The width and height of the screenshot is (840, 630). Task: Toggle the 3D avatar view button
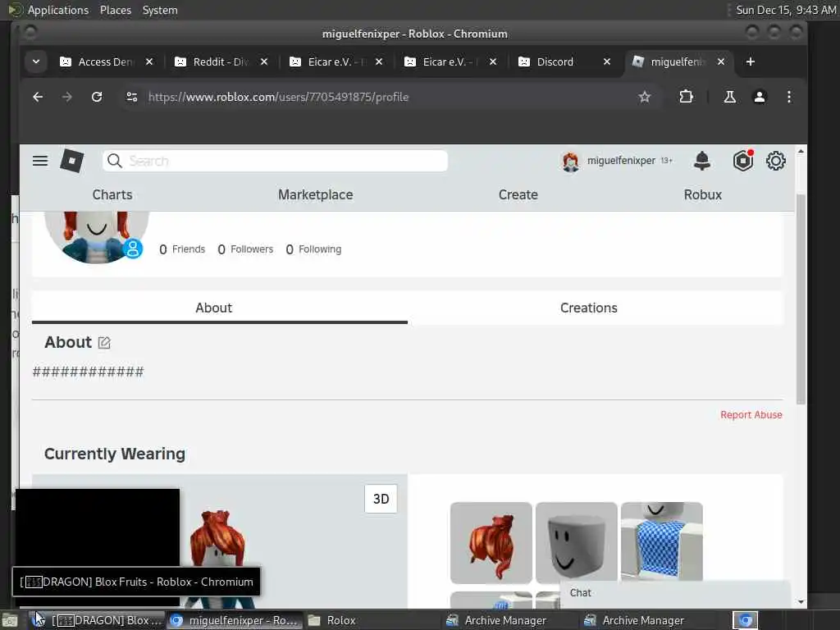pos(381,499)
